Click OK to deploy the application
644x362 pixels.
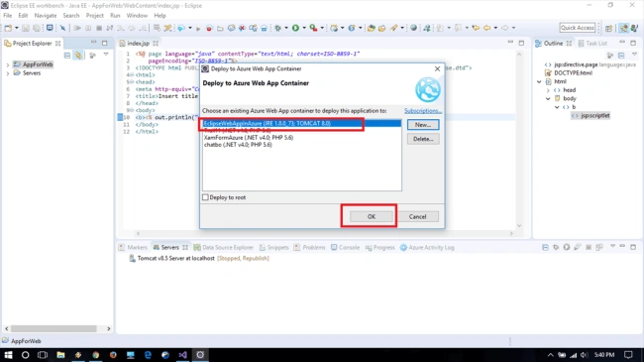pos(372,216)
